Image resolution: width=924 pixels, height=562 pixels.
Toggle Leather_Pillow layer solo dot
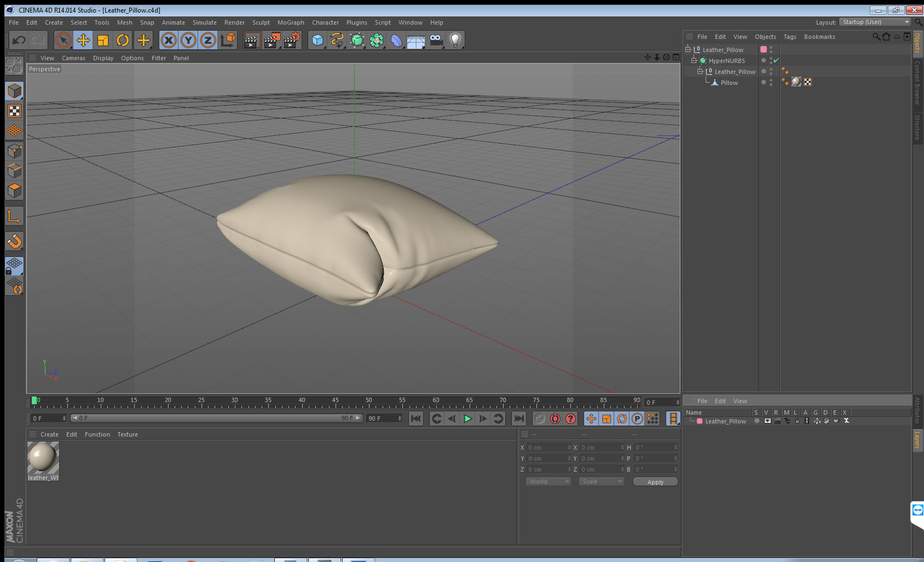tap(757, 421)
